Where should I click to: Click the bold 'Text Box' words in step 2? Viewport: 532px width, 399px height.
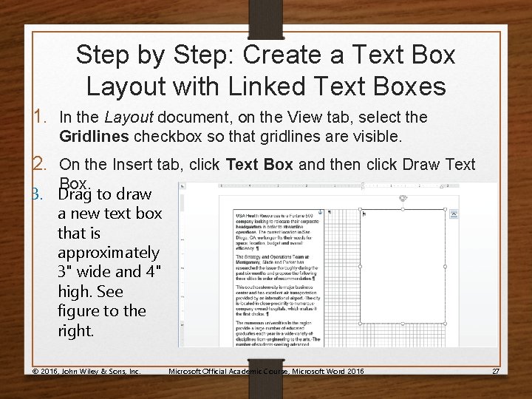coord(259,165)
